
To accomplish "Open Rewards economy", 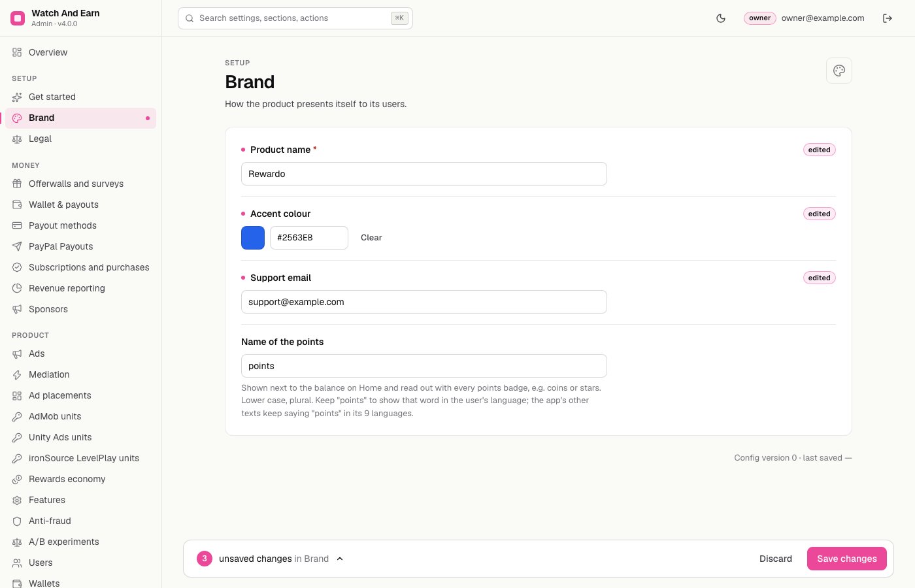I will pyautogui.click(x=80, y=479).
